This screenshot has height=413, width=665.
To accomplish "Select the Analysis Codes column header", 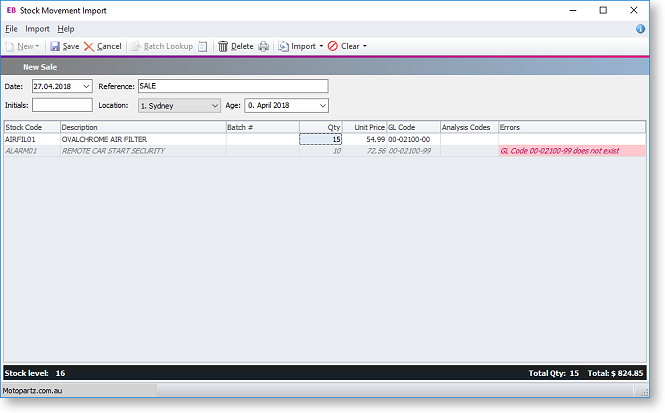I will tap(469, 127).
